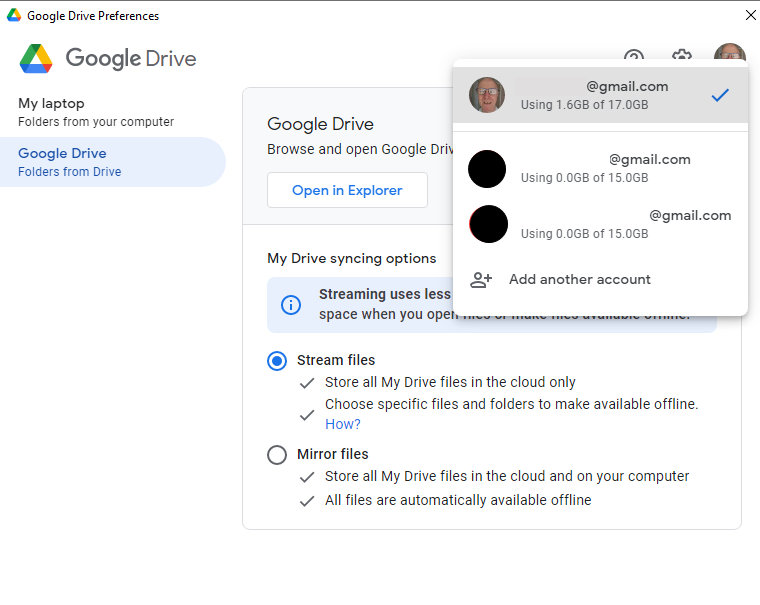The width and height of the screenshot is (760, 605).
Task: Click the black avatar of the second account
Action: coord(487,169)
